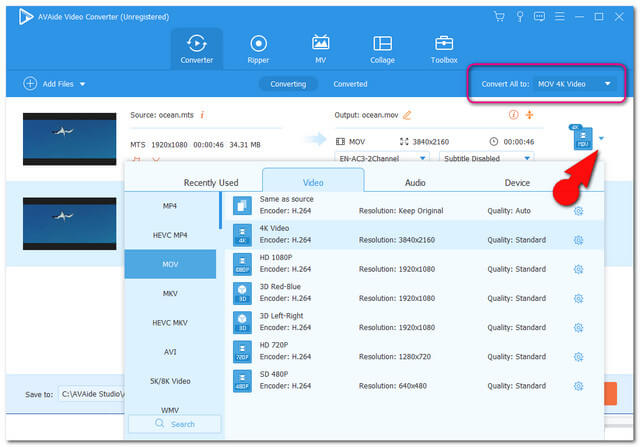Expand the output format arrow beside MOV icon
This screenshot has width=640, height=447.
[601, 138]
